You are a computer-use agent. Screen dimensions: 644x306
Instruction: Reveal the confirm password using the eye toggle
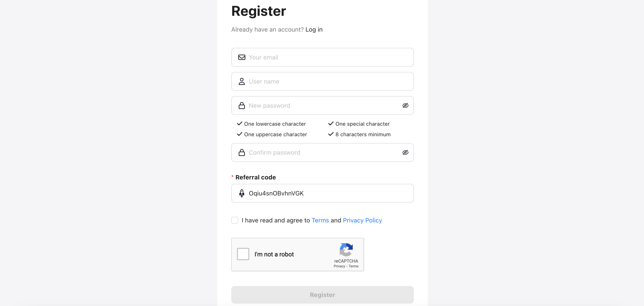coord(405,152)
